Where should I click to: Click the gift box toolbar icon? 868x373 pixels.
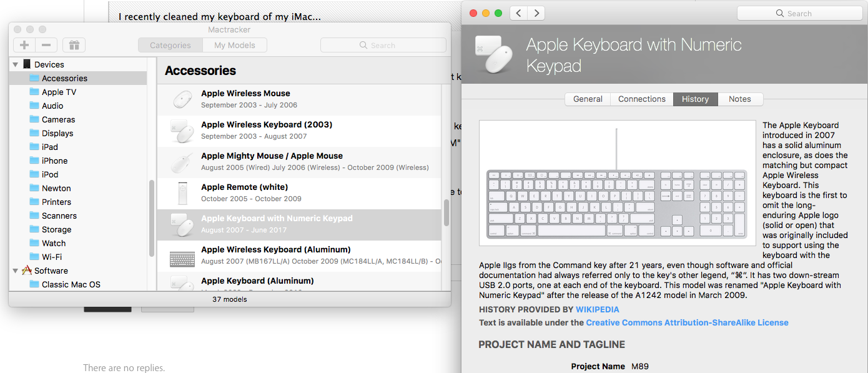pyautogui.click(x=74, y=45)
